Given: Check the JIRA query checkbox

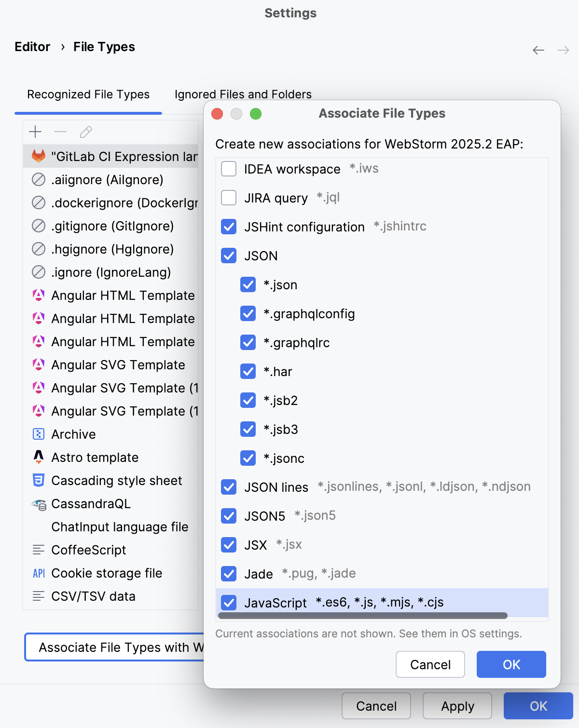Looking at the screenshot, I should tap(228, 198).
